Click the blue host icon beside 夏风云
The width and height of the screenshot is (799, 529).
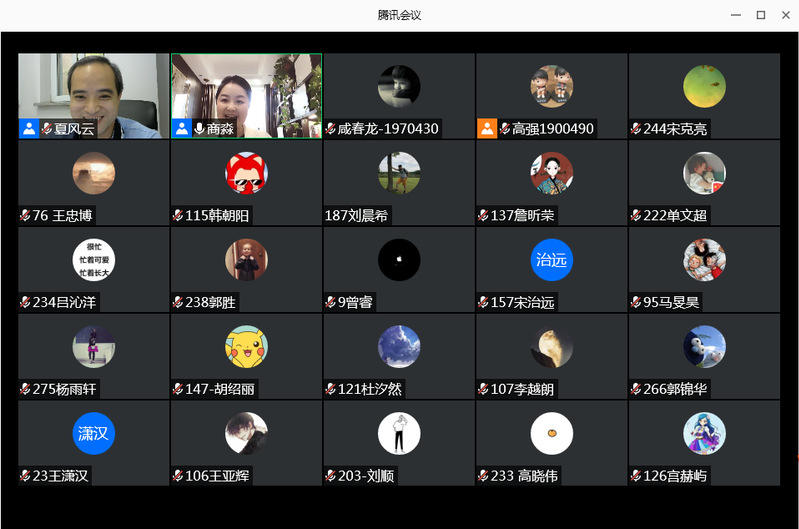[29, 129]
